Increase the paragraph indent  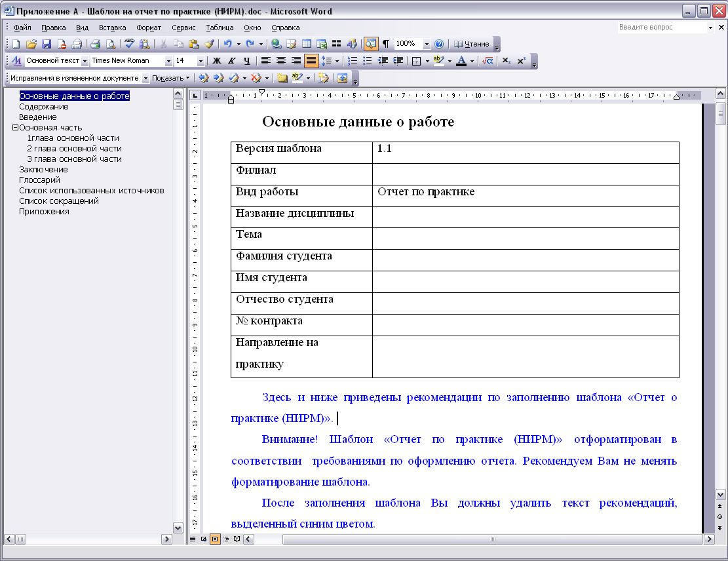click(398, 61)
